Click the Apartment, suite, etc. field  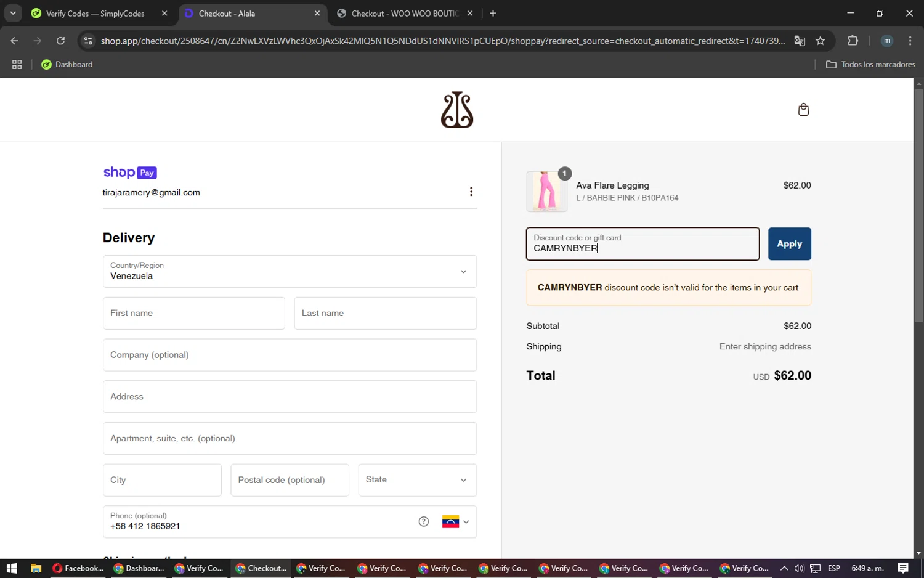(x=290, y=438)
